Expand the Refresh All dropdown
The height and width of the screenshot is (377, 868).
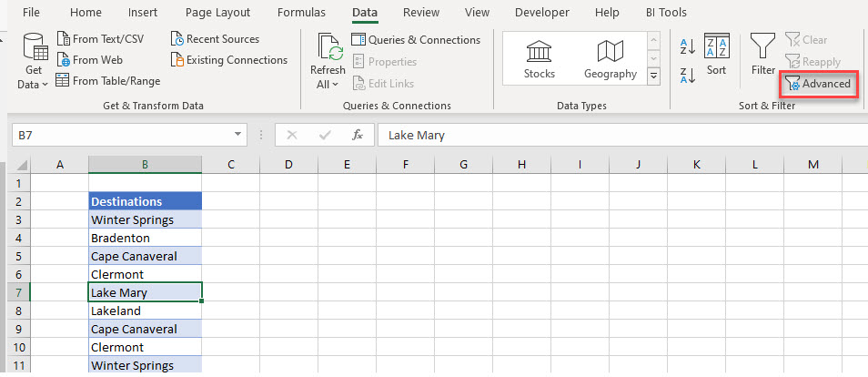pos(328,85)
